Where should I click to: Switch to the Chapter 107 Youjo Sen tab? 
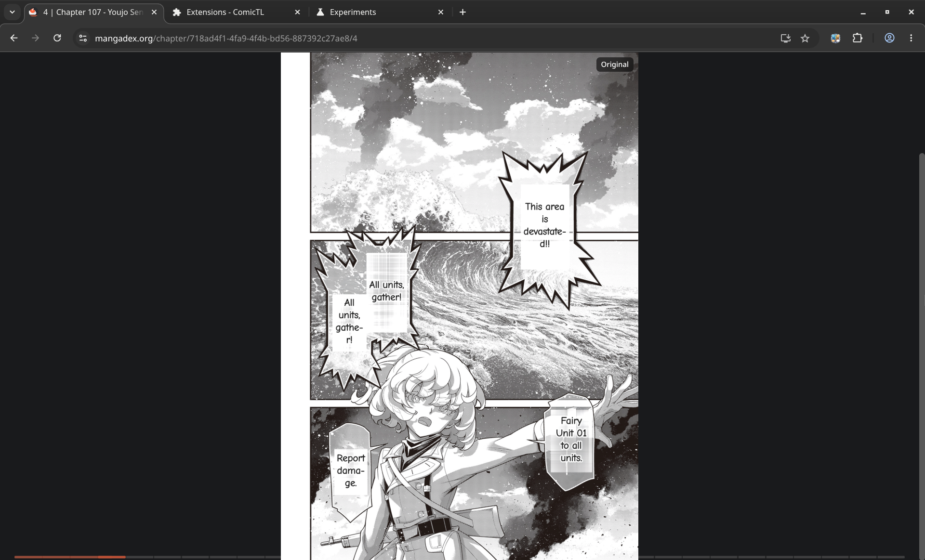pyautogui.click(x=94, y=12)
